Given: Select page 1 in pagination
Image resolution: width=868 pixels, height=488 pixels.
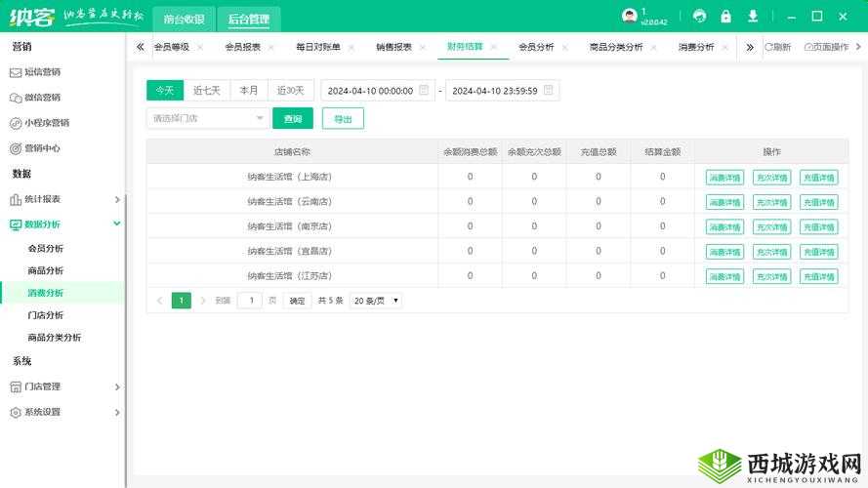Looking at the screenshot, I should tap(181, 301).
